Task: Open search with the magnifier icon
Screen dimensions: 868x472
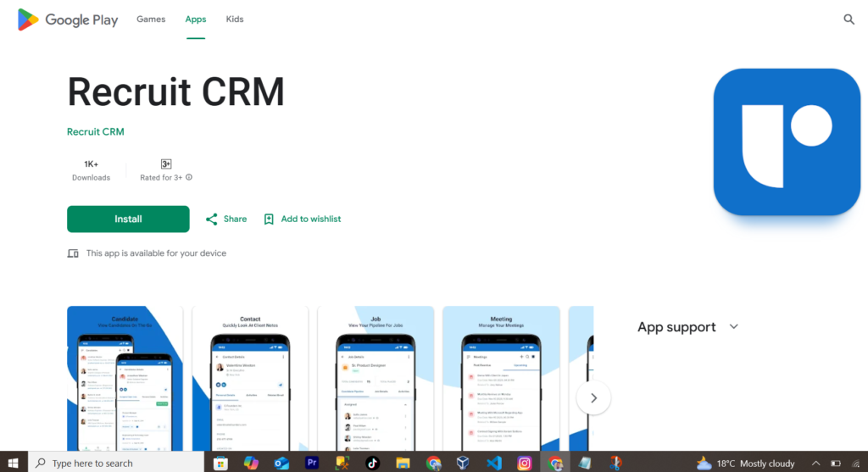Action: coord(849,20)
